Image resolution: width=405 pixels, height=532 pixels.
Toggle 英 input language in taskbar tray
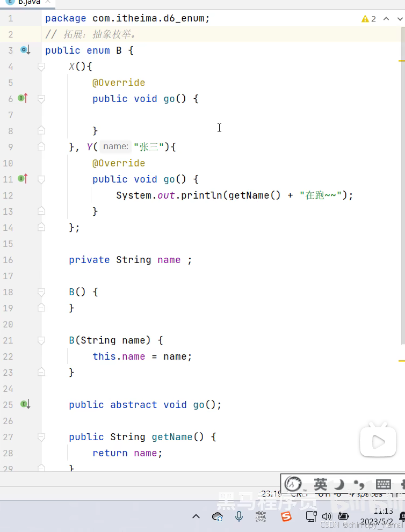261,516
